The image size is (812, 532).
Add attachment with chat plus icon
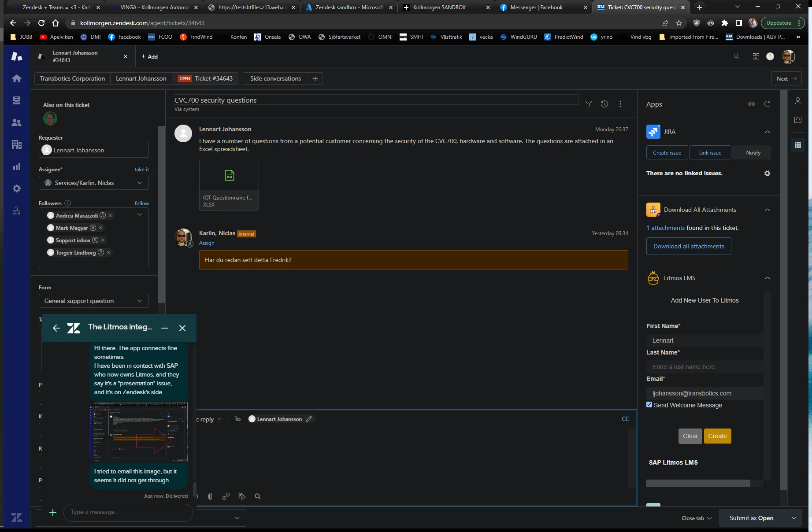53,513
